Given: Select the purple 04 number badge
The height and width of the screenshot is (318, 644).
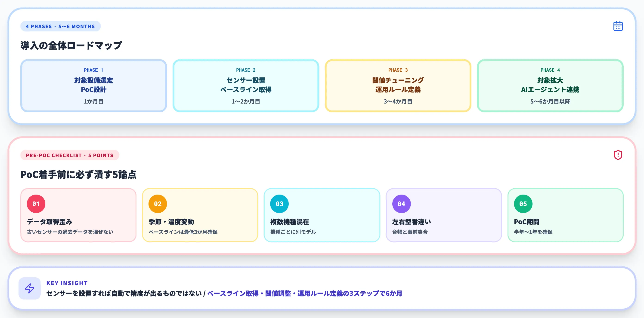Looking at the screenshot, I should (401, 204).
